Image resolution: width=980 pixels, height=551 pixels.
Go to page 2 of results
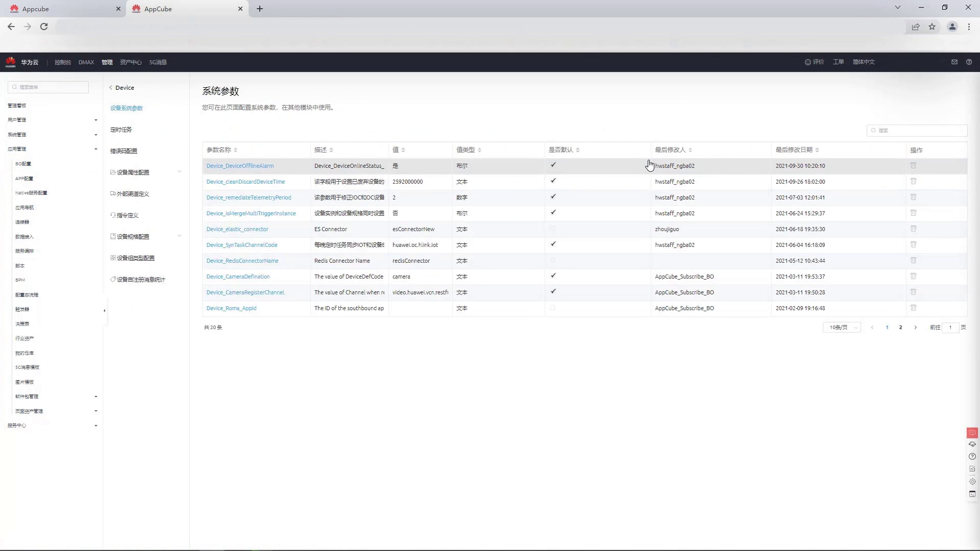point(900,328)
